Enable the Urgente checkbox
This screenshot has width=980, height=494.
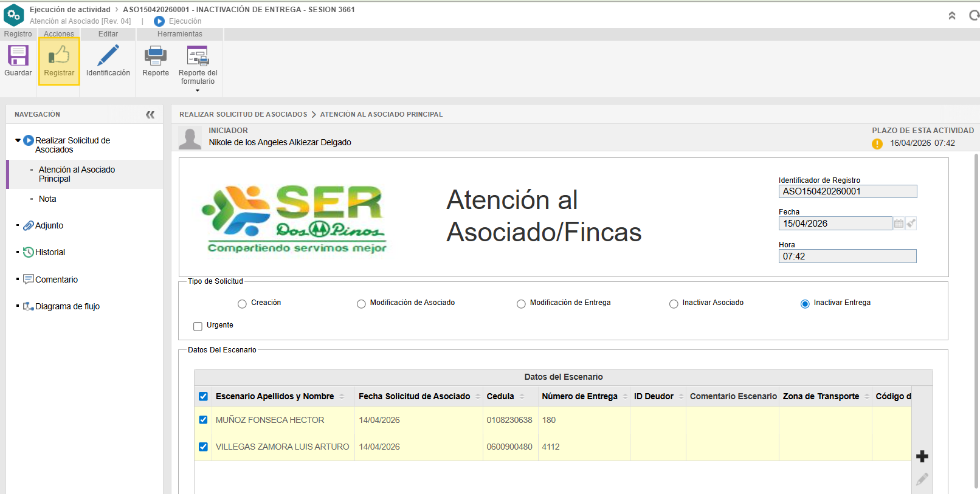tap(198, 326)
